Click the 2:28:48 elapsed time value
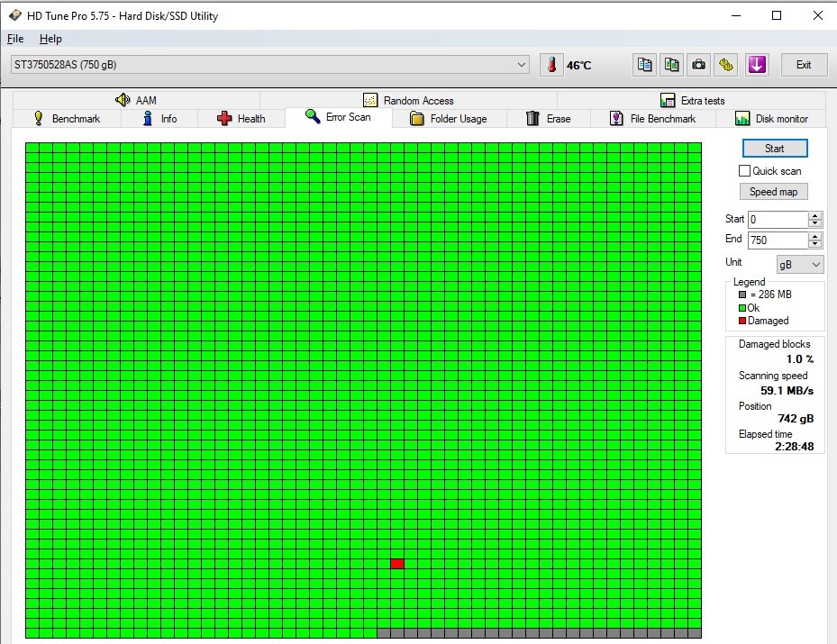 coord(795,447)
